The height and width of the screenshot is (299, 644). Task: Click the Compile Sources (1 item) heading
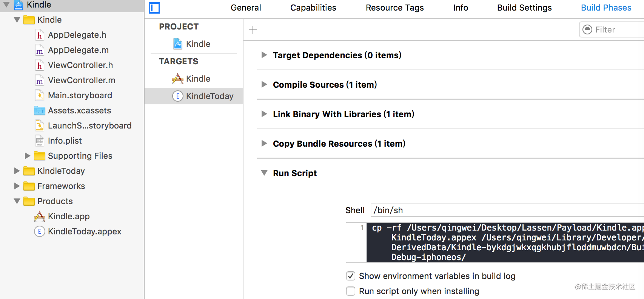pos(325,85)
